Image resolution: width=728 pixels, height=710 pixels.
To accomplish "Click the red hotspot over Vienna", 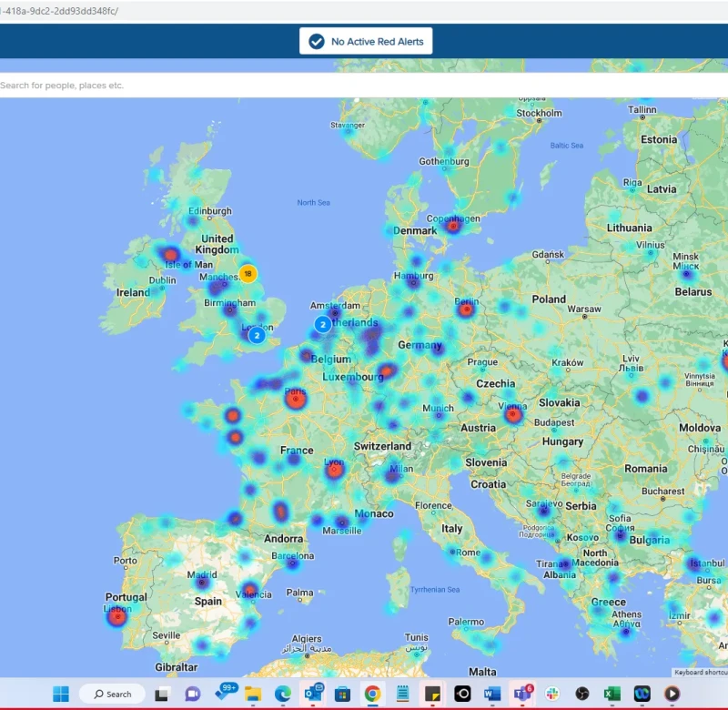I will tap(513, 414).
